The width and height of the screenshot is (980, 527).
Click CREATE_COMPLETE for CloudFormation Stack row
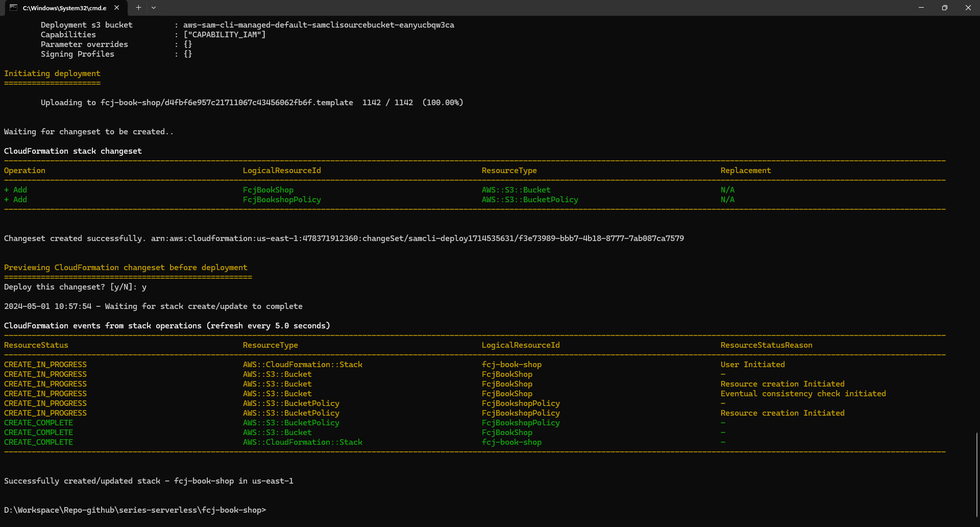(x=38, y=442)
